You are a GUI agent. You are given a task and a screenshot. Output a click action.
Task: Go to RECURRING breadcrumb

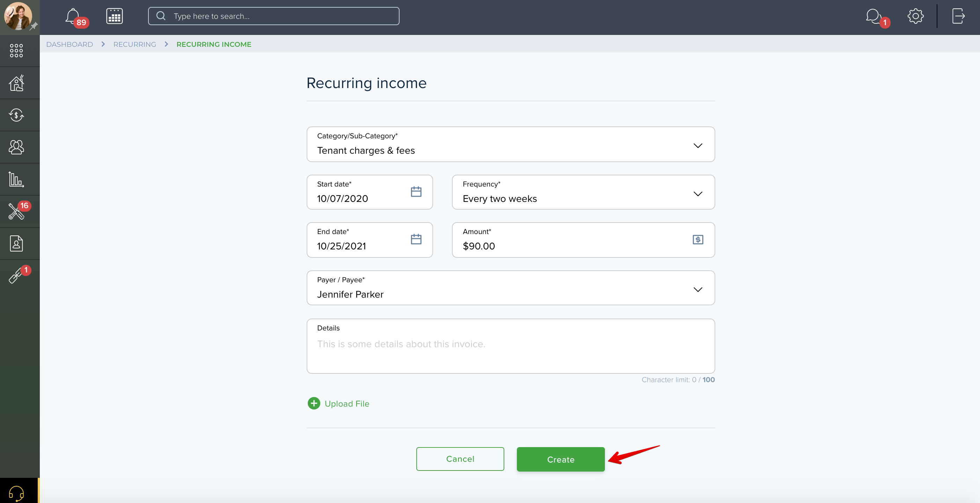click(x=135, y=44)
